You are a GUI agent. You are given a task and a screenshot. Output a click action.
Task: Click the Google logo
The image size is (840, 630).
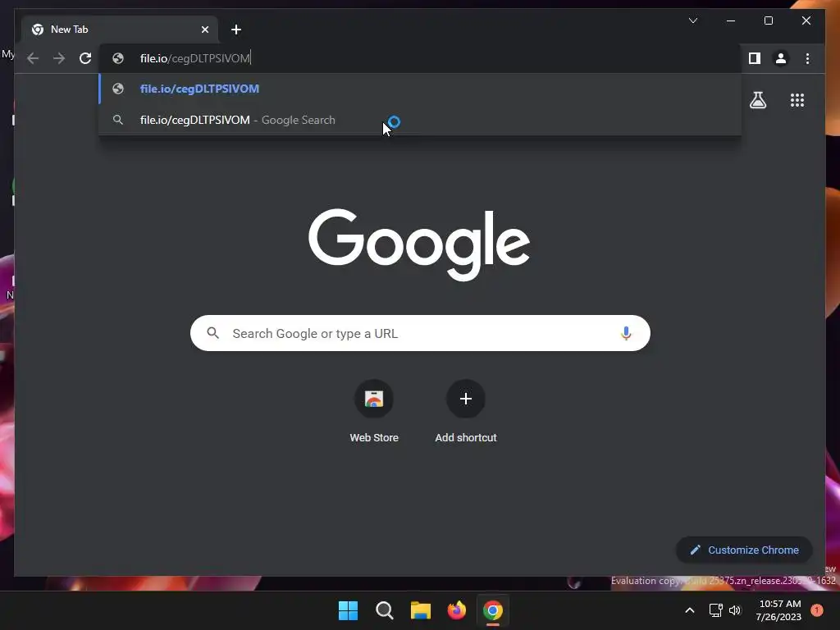tap(419, 244)
